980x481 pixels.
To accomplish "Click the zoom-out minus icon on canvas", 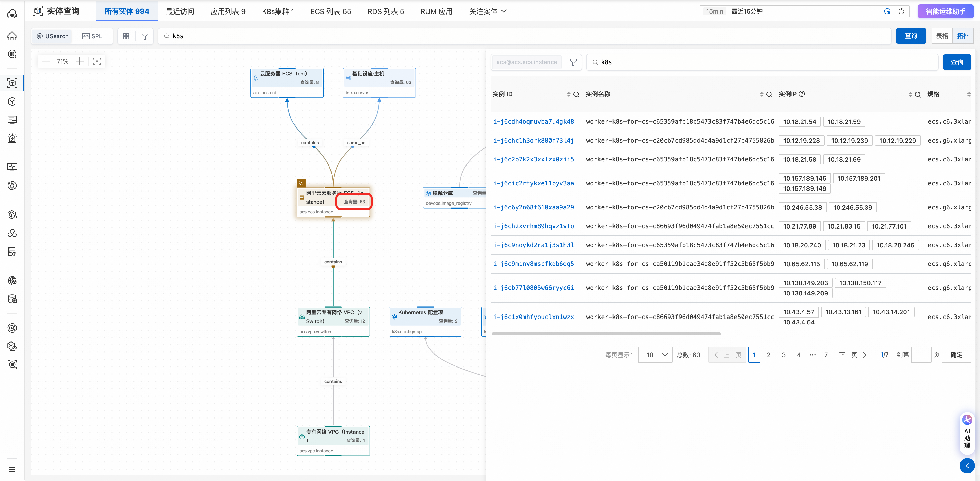I will tap(46, 61).
